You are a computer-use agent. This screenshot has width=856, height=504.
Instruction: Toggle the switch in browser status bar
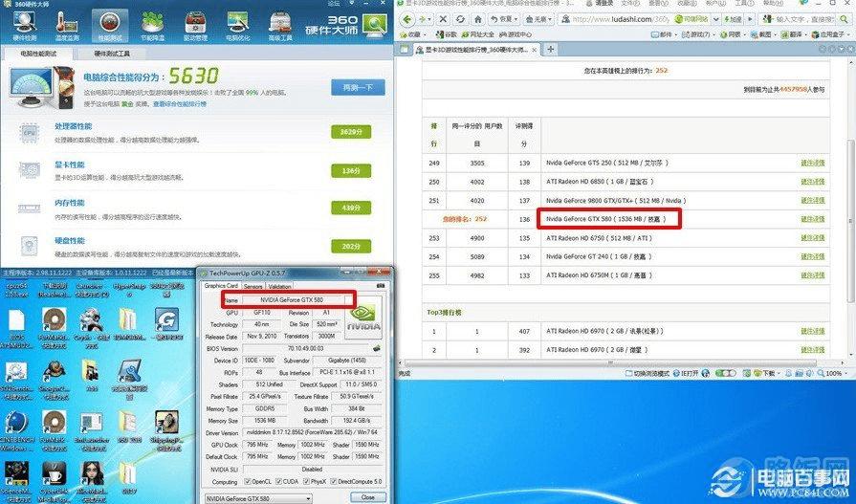point(725,374)
